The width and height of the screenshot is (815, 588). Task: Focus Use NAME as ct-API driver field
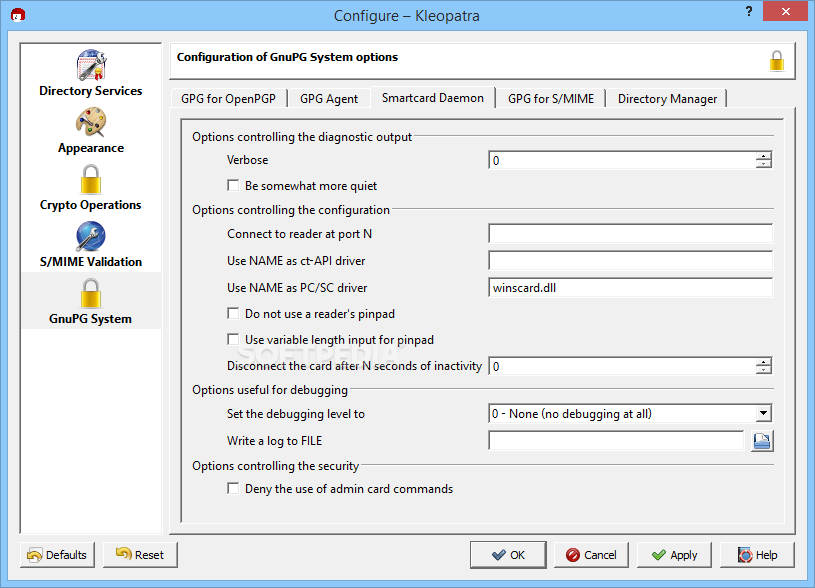click(x=630, y=260)
